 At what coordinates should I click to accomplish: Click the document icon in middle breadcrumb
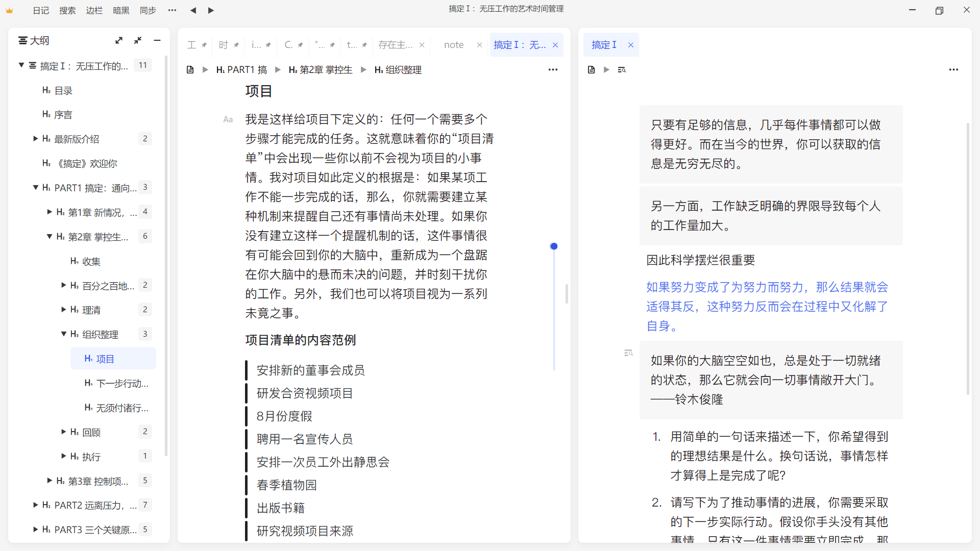(190, 69)
